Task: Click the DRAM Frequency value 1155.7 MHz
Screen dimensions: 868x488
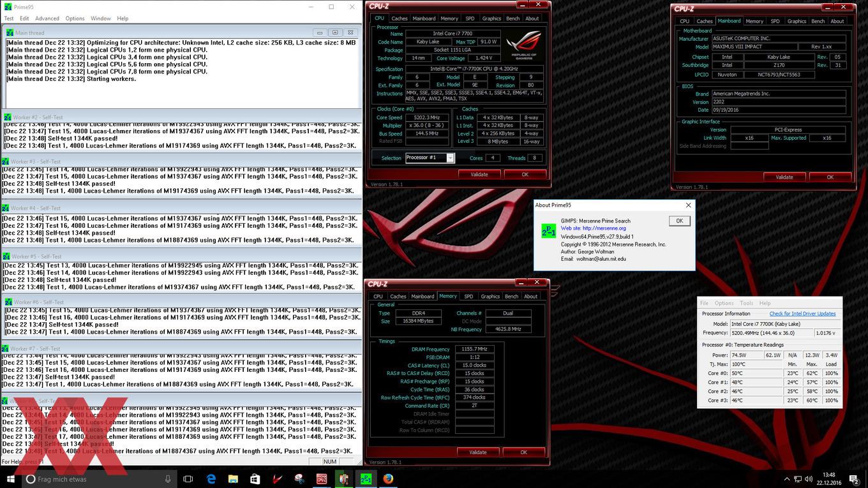Action: [x=474, y=349]
